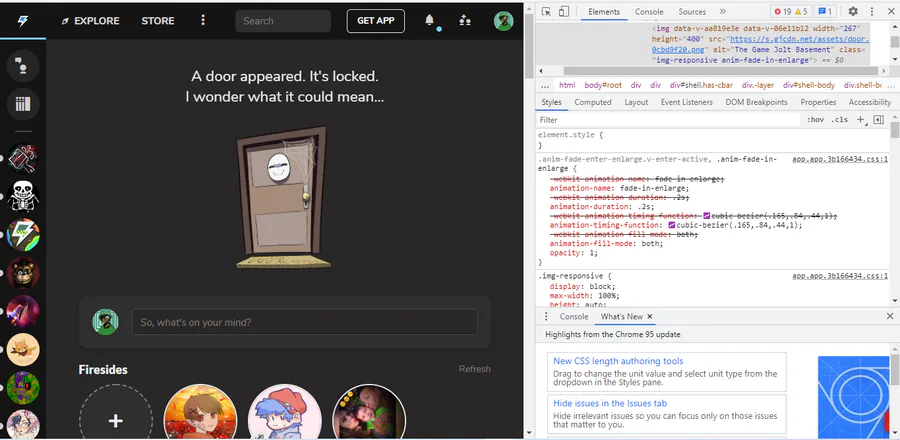
Task: Go to the STORE page
Action: click(x=158, y=21)
